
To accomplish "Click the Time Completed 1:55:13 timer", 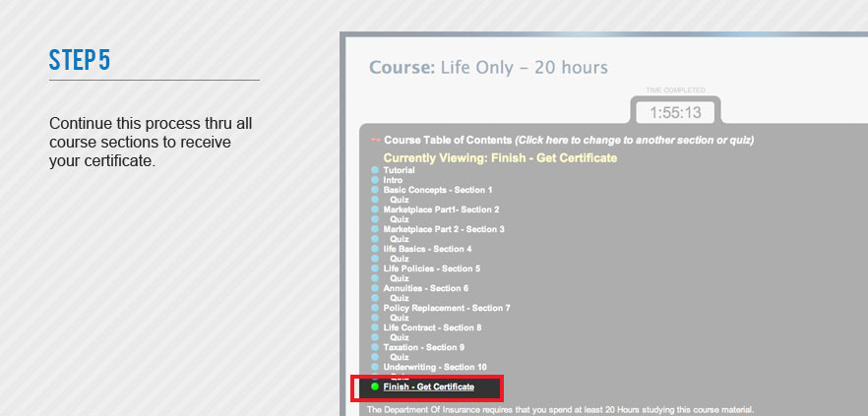I will click(x=674, y=112).
